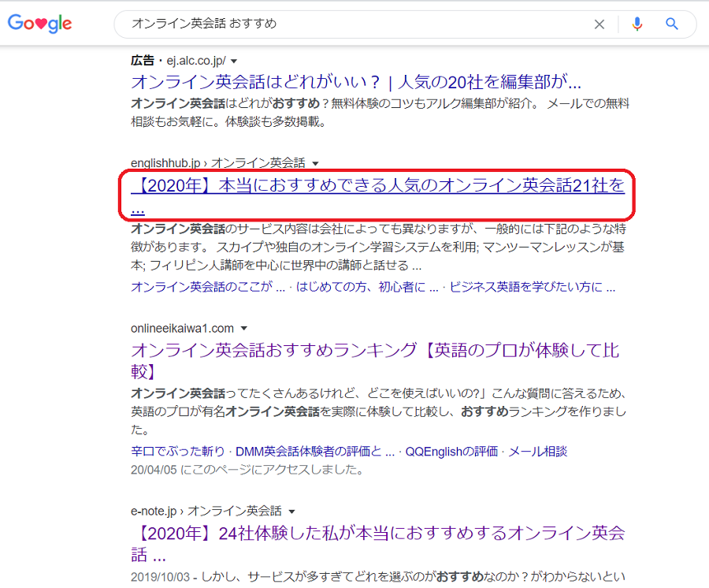
Task: Expand the dropdown arrow next to e-note.jp
Action: 291,511
